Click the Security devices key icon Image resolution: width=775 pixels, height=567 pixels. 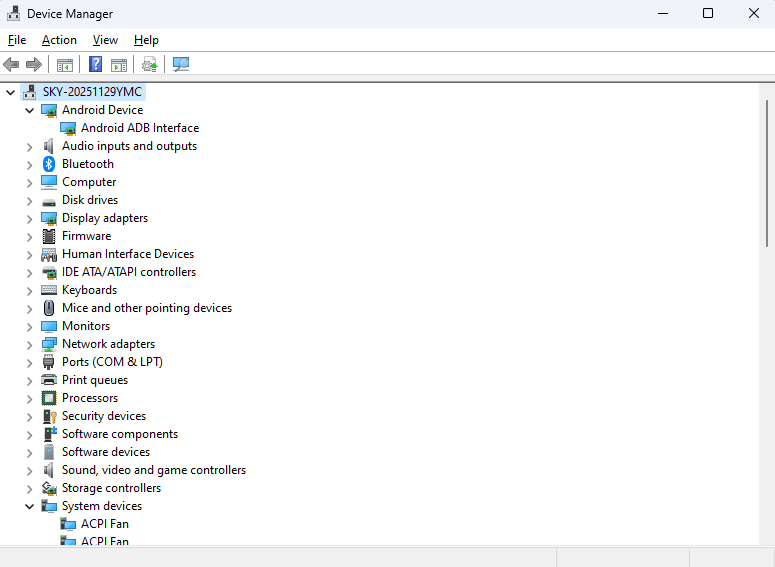[x=50, y=416]
